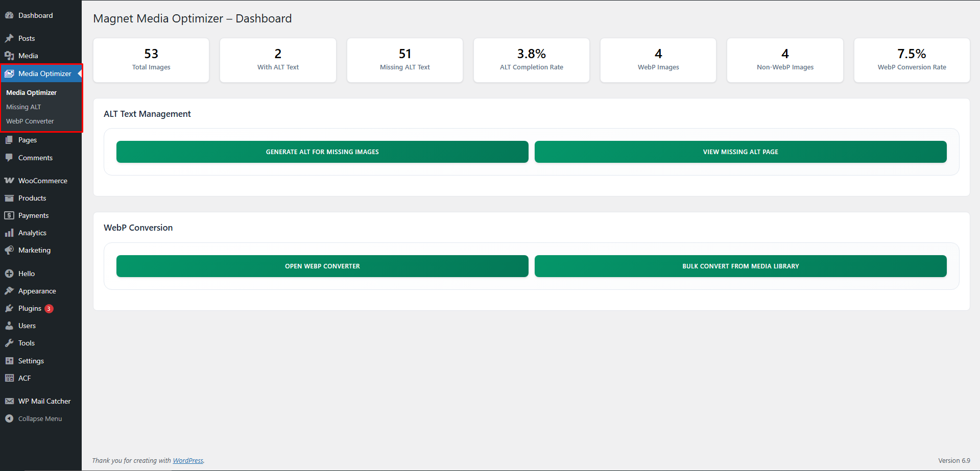This screenshot has height=471, width=980.
Task: Navigate to Pages in the sidebar
Action: (41, 140)
